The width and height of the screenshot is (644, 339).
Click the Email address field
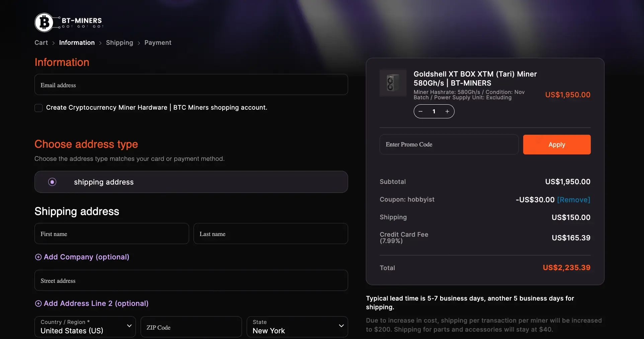pos(191,85)
